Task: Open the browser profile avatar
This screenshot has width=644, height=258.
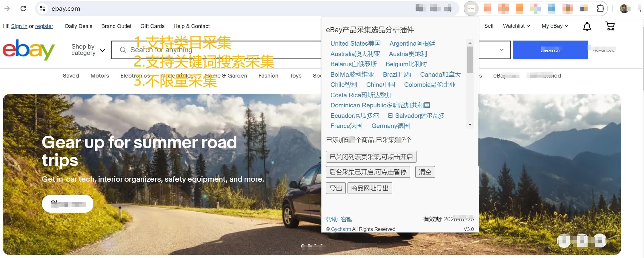Action: 624,8
